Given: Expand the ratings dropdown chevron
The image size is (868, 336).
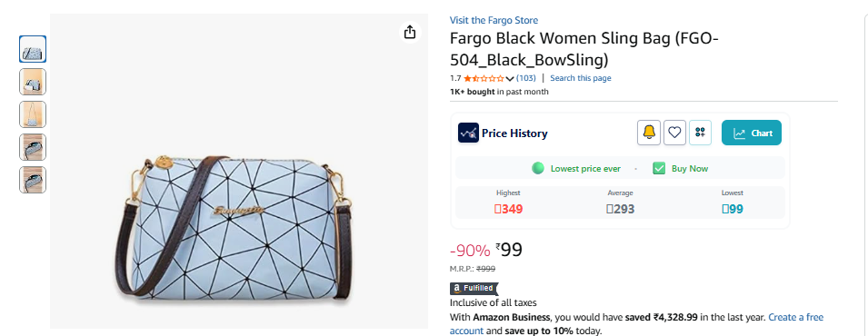Looking at the screenshot, I should pyautogui.click(x=510, y=79).
